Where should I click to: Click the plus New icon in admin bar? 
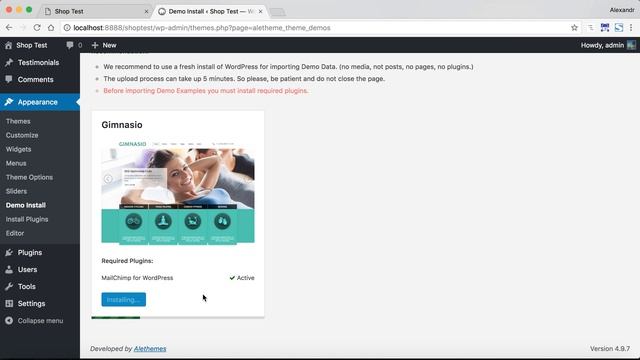[95, 45]
